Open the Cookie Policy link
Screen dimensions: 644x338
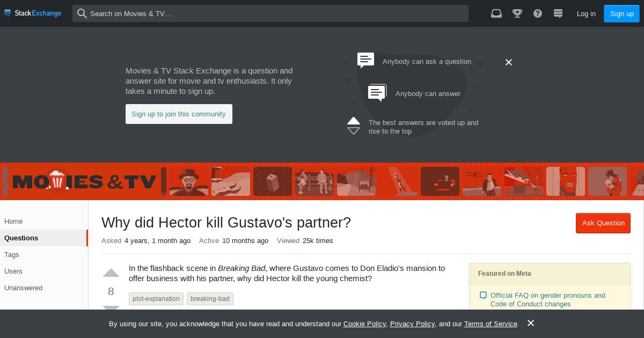click(364, 324)
